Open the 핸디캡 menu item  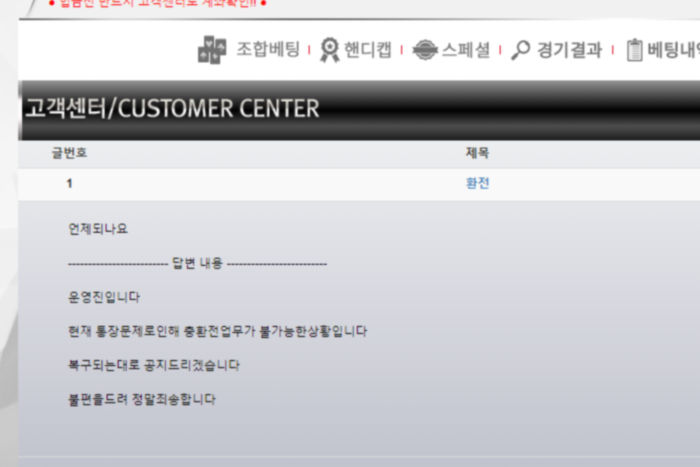point(368,50)
